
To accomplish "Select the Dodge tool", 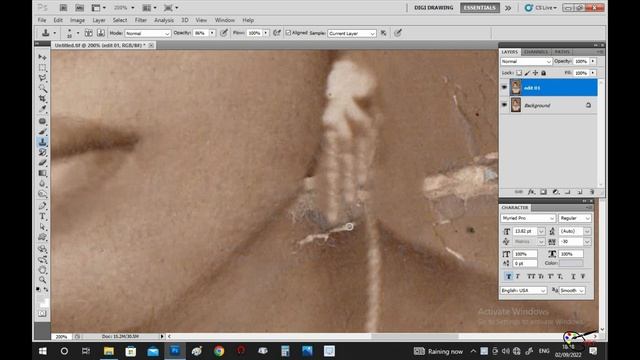I will [42, 194].
